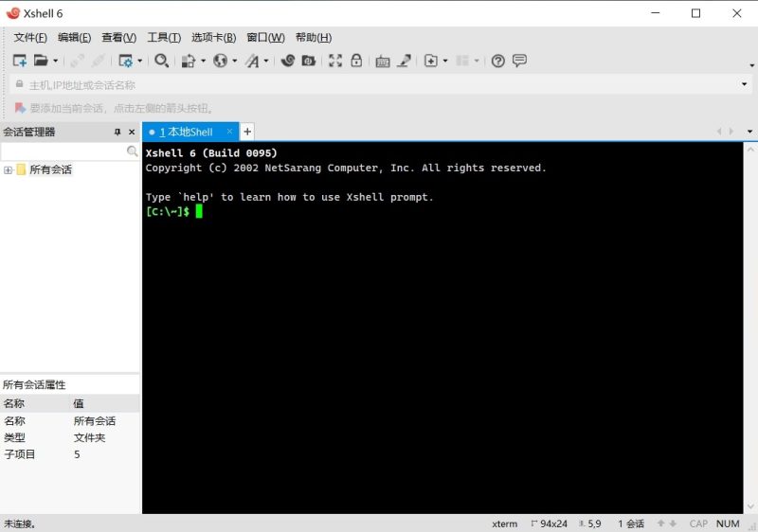Viewport: 758px width, 532px height.
Task: Click the 1 会话 status entry
Action: point(630,523)
